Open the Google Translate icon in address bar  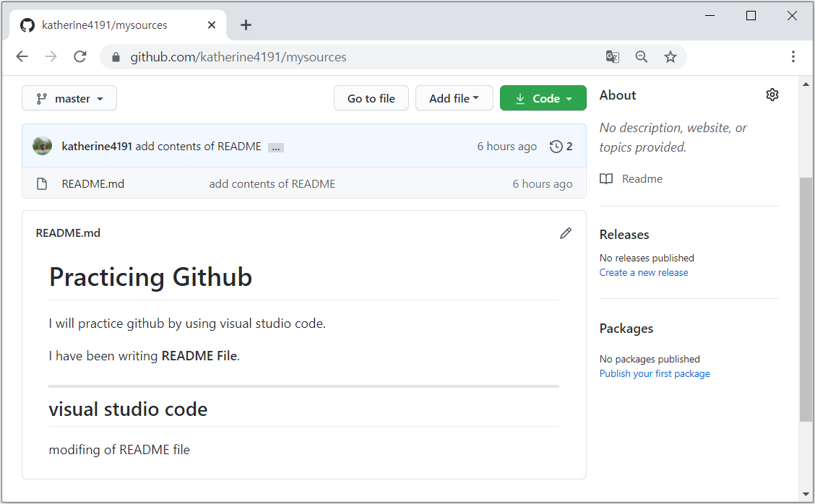tap(612, 56)
